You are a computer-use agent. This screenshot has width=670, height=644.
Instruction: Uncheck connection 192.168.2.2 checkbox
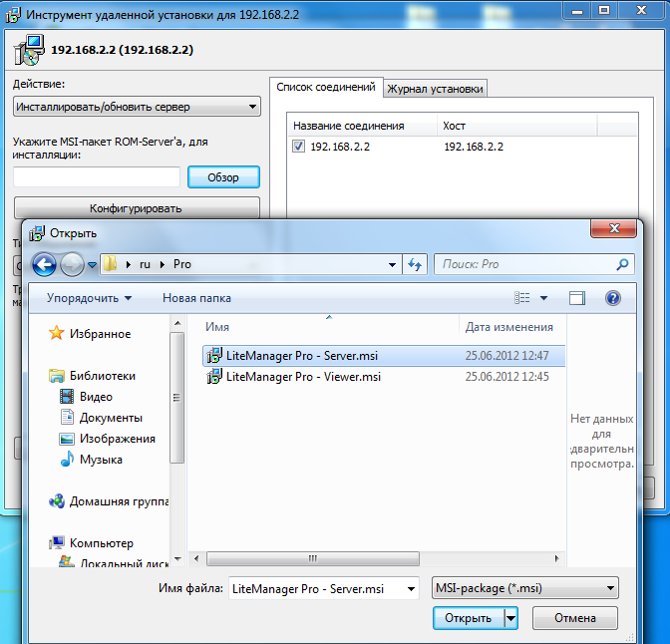tap(298, 147)
